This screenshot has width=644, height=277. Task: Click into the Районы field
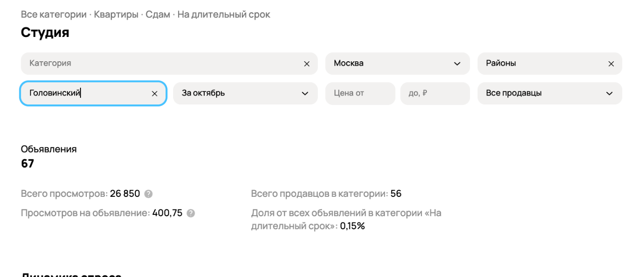540,64
